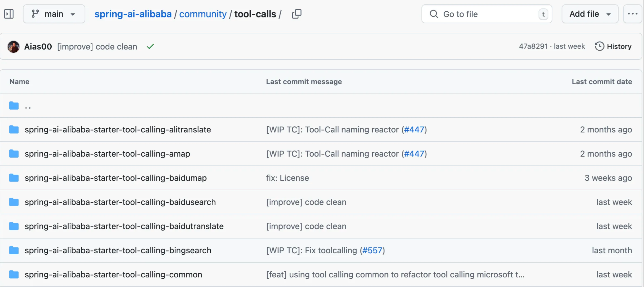Click 'last week' date in common row
Image resolution: width=644 pixels, height=287 pixels.
[x=614, y=275]
